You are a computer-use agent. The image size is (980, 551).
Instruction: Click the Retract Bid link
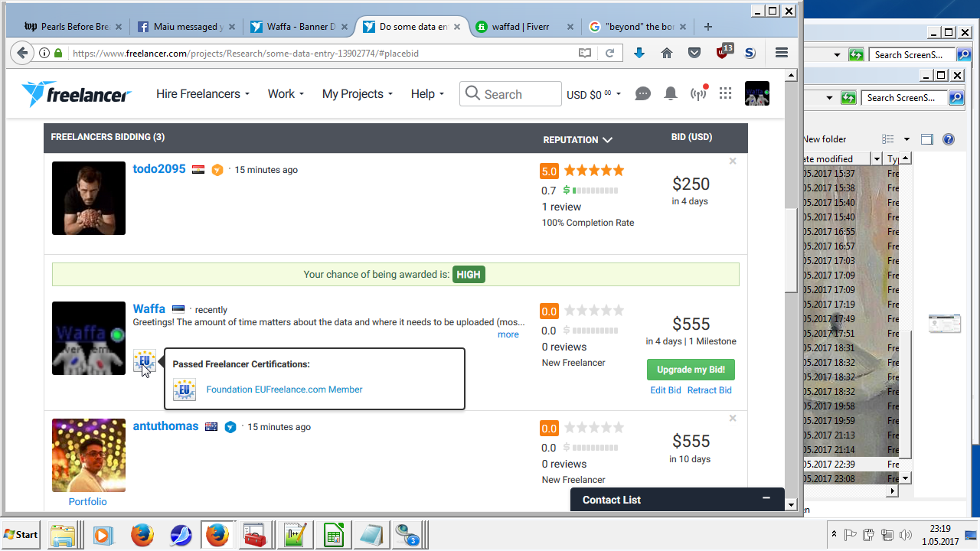tap(710, 390)
